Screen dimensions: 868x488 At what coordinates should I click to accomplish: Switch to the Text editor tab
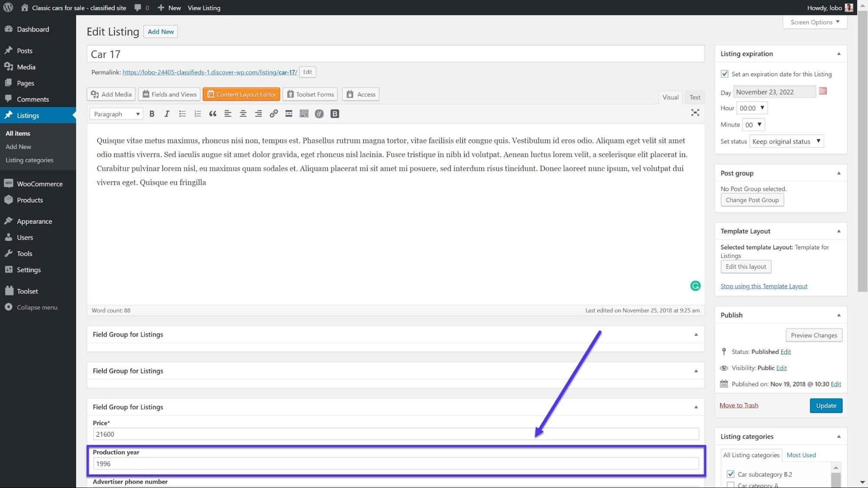click(x=693, y=97)
